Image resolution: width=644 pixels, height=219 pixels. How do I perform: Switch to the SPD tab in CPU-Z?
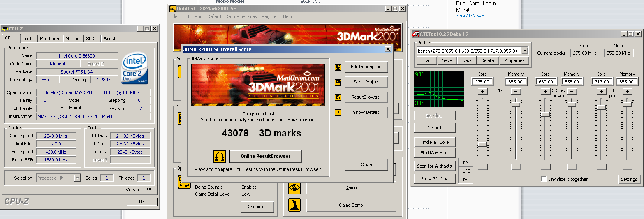(x=90, y=39)
